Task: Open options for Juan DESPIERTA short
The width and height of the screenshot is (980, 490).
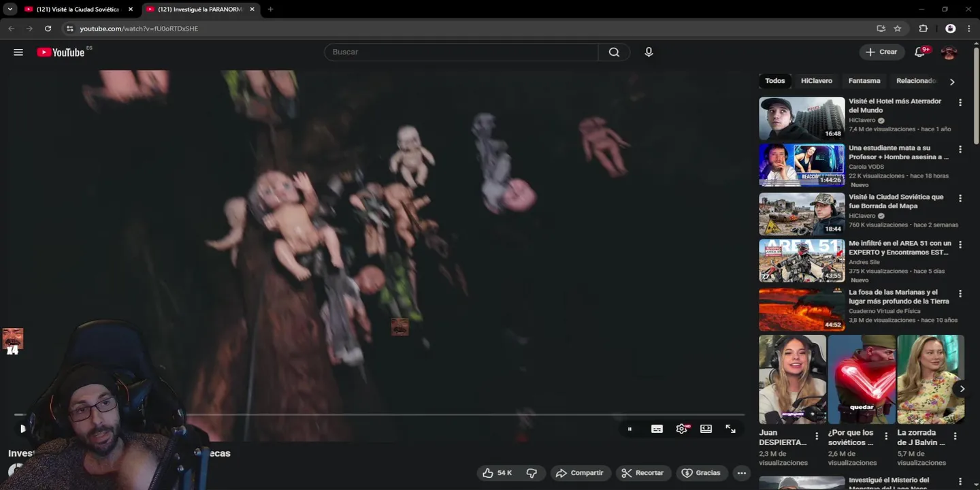Action: tap(817, 436)
